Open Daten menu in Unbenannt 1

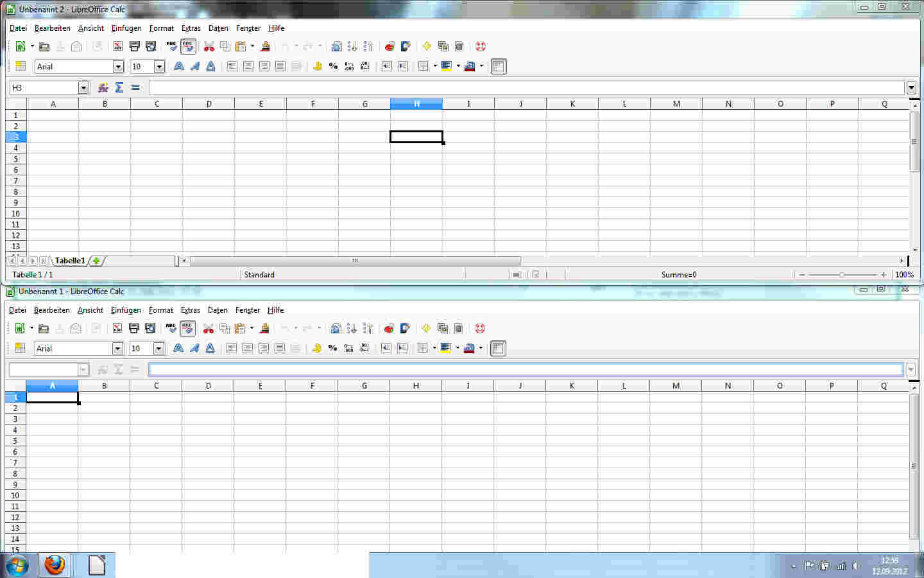218,310
